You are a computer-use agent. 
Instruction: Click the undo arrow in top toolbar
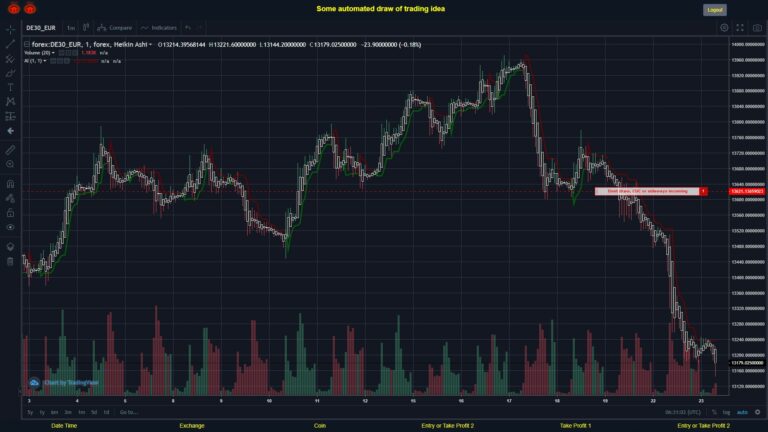(x=188, y=27)
